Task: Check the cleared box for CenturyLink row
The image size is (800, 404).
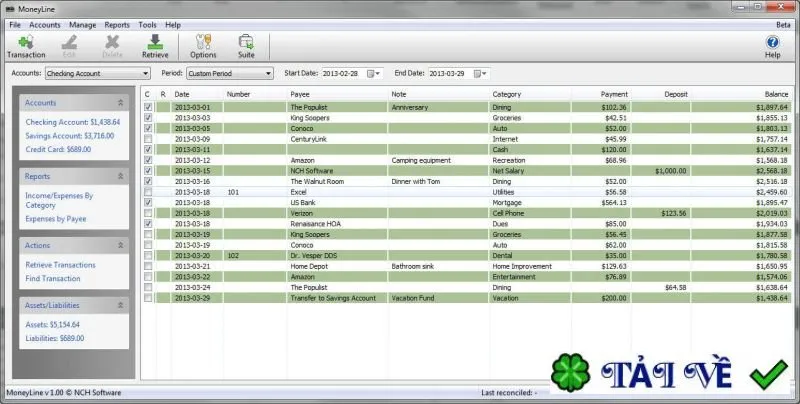Action: coord(148,139)
